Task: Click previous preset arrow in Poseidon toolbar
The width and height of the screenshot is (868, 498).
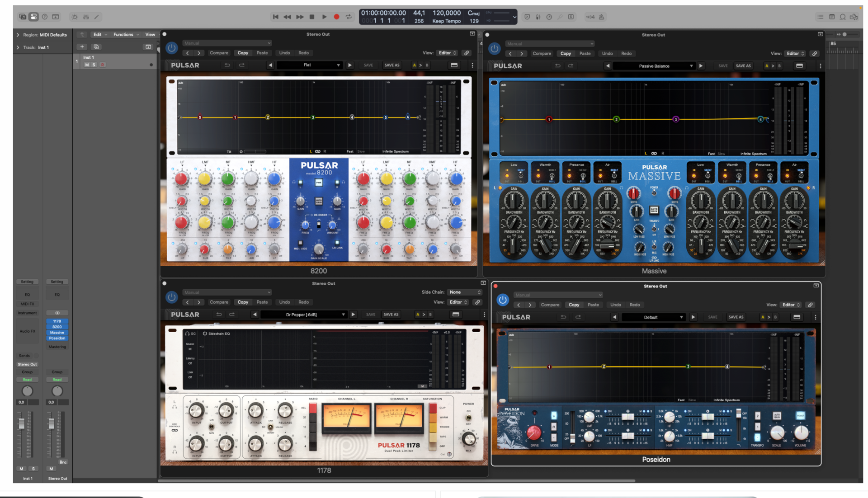Action: [614, 317]
